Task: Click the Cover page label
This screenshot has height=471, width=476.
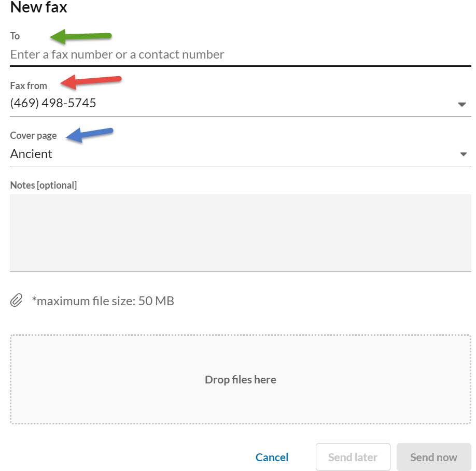Action: [33, 136]
